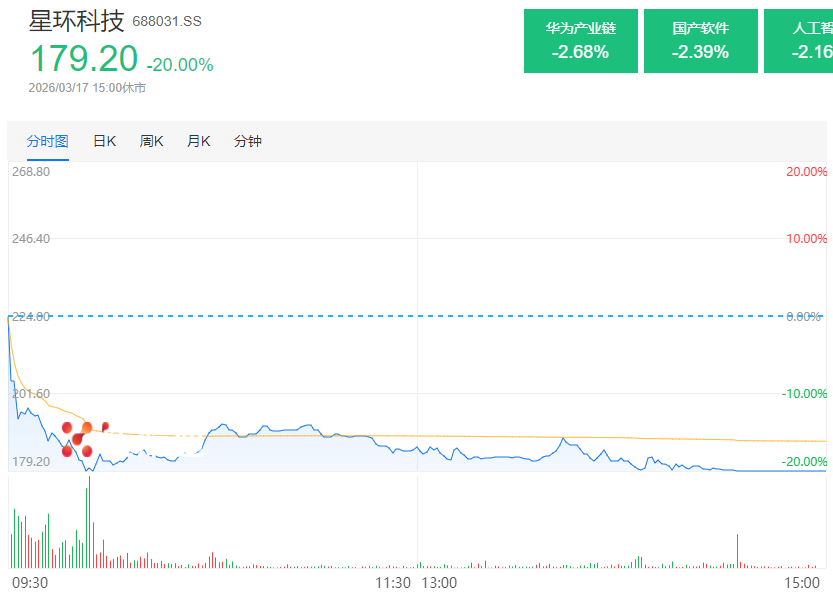The height and width of the screenshot is (600, 833).
Task: Click the 星环科技 stock name heading
Action: coord(76,20)
